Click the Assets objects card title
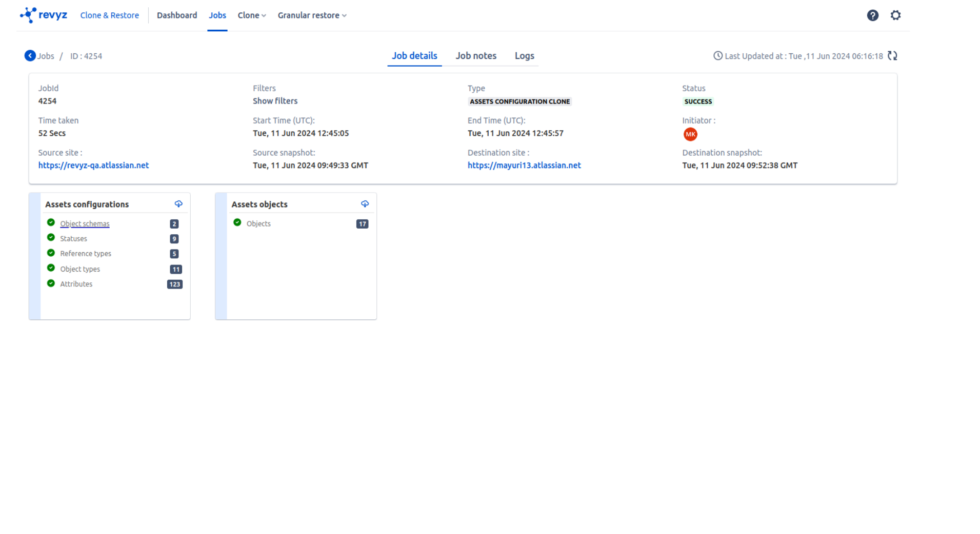This screenshot has height=534, width=980. click(259, 204)
